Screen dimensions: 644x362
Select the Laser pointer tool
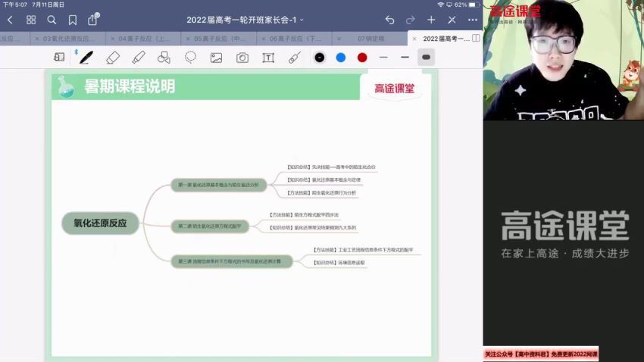coord(295,58)
